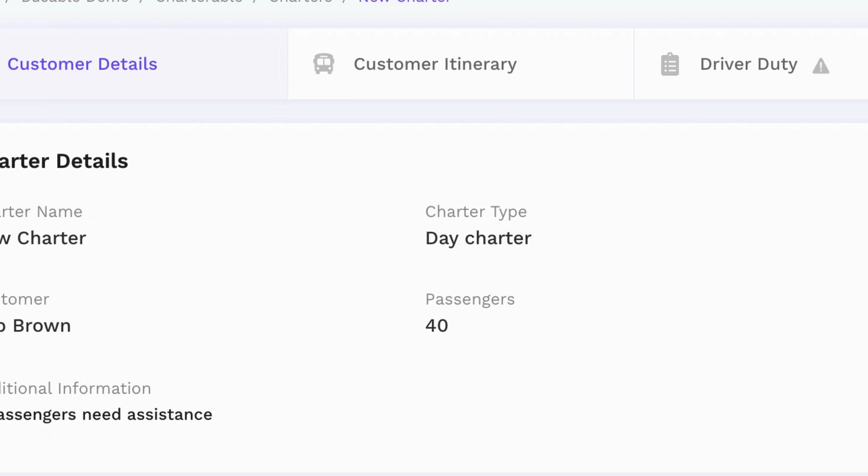Select the passenger count 40
This screenshot has height=476, width=868.
point(437,326)
